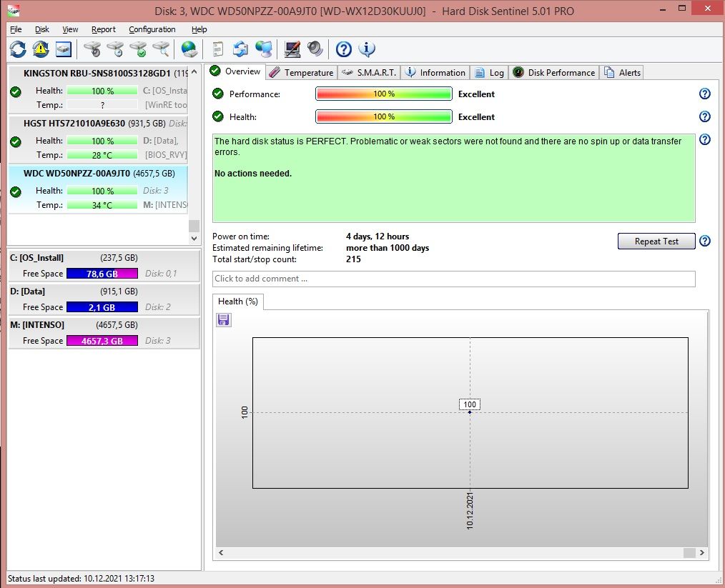Click the blue info bubble toolbar icon
Viewport: 725px width, 588px height.
pyautogui.click(x=367, y=49)
